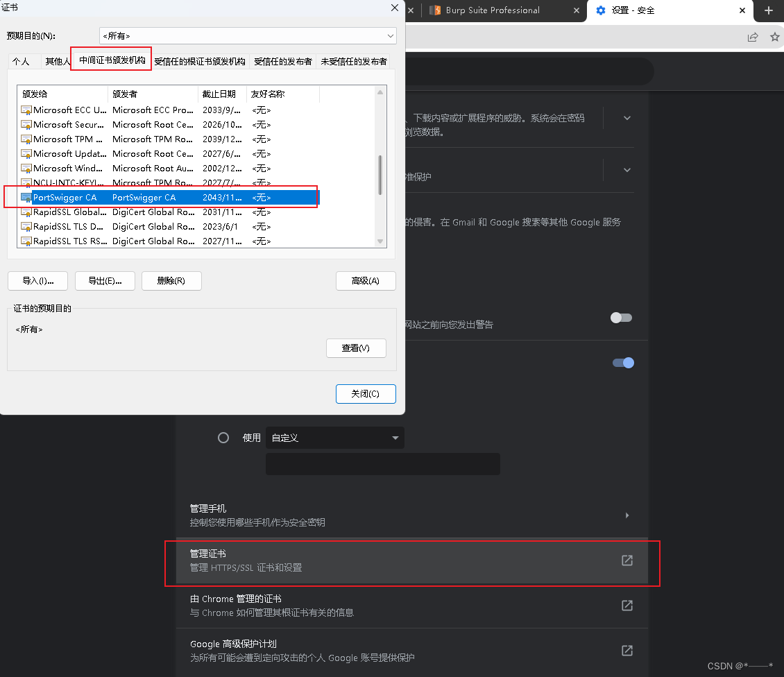
Task: Click the list scroll up arrow
Action: click(x=380, y=92)
